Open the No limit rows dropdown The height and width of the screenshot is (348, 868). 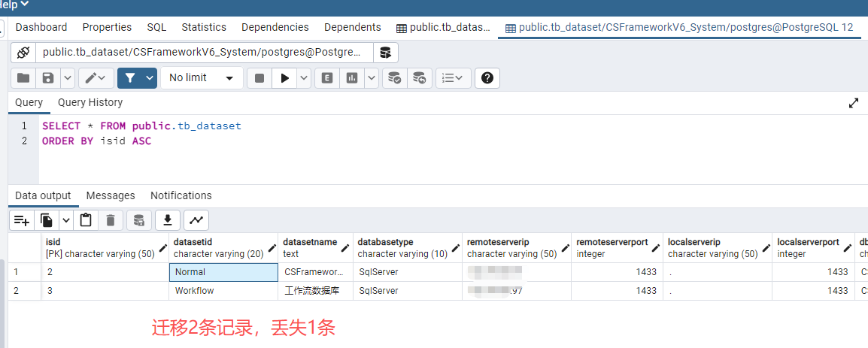pos(202,78)
